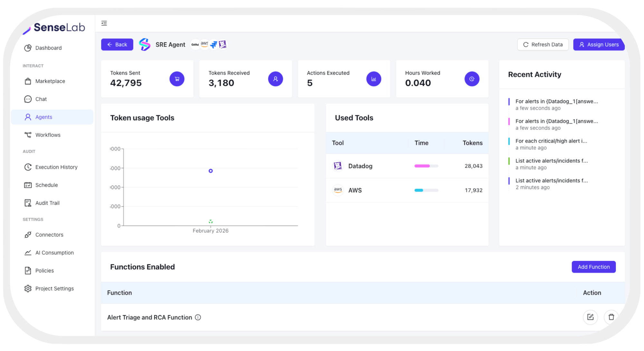644x351 pixels.
Task: Open the Connectors settings page
Action: coord(49,235)
